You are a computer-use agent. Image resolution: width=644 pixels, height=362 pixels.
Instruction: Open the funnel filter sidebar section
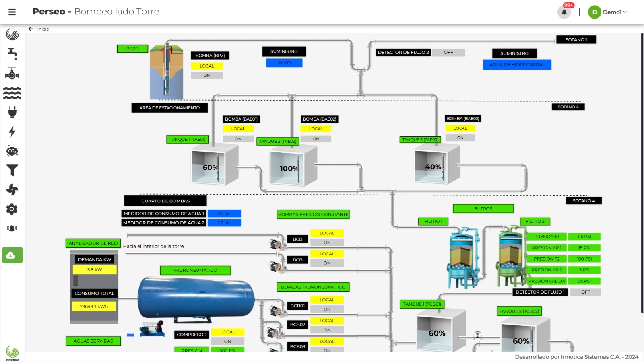click(x=12, y=170)
